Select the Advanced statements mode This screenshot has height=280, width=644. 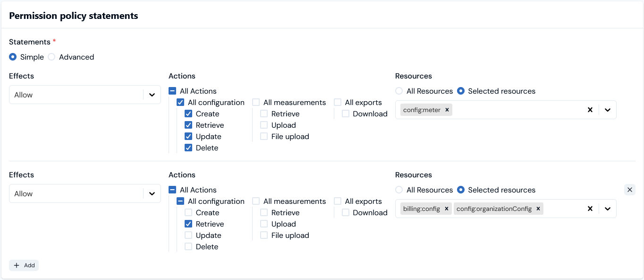pos(52,57)
